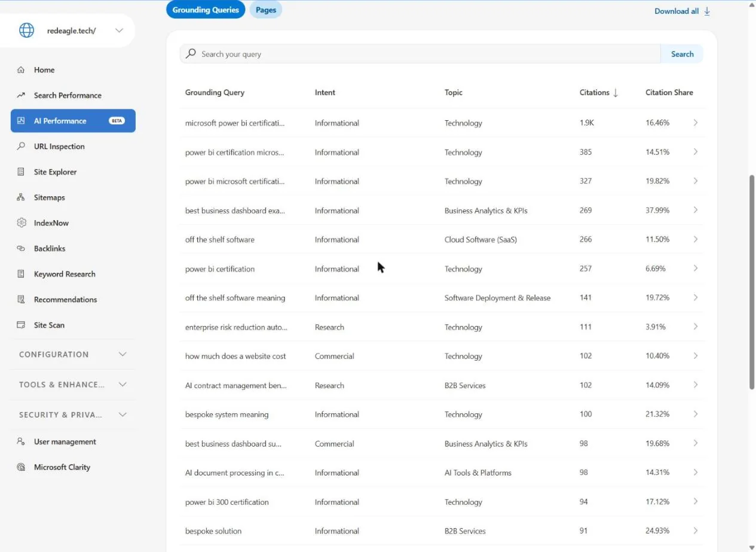Image resolution: width=756 pixels, height=552 pixels.
Task: Expand the enterprise risk reduction auto... row chevron
Action: pos(696,327)
